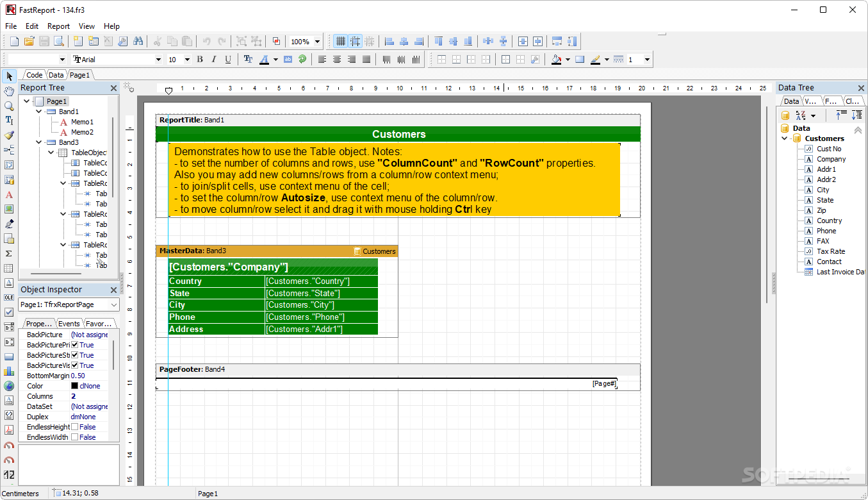Click the Bold formatting button

200,60
